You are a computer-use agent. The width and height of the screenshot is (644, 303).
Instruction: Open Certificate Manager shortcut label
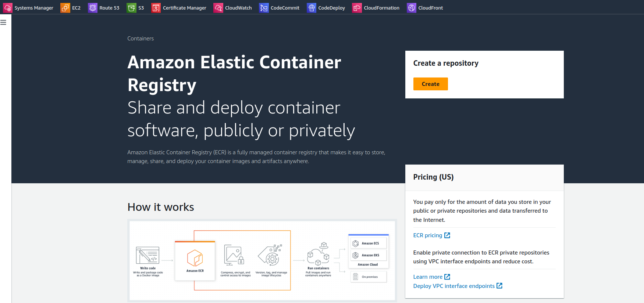pyautogui.click(x=185, y=8)
